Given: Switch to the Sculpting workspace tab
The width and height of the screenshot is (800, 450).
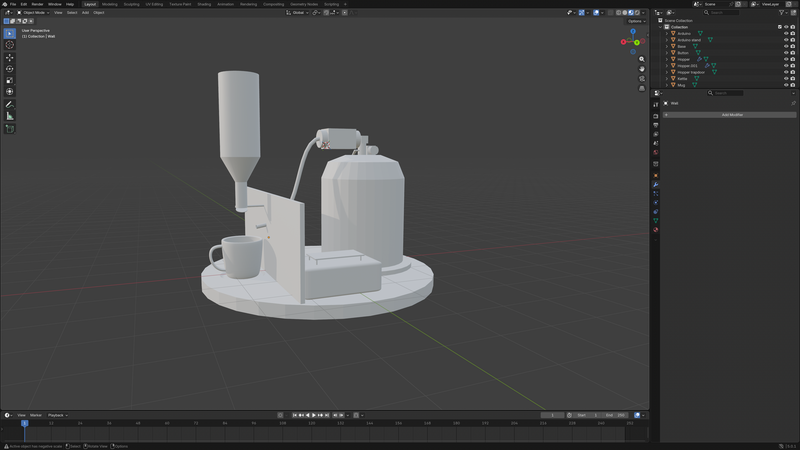Looking at the screenshot, I should (131, 4).
